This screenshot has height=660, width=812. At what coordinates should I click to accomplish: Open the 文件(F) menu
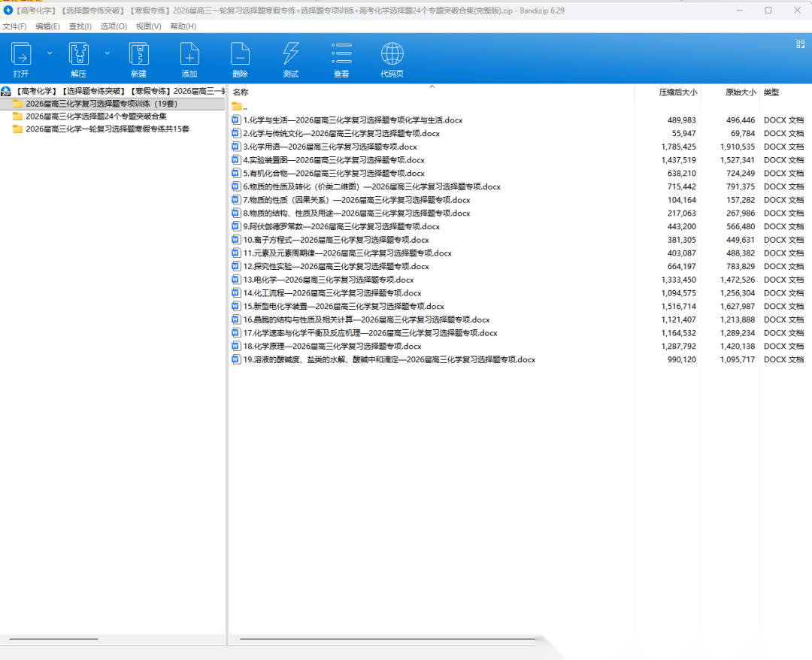[x=14, y=26]
